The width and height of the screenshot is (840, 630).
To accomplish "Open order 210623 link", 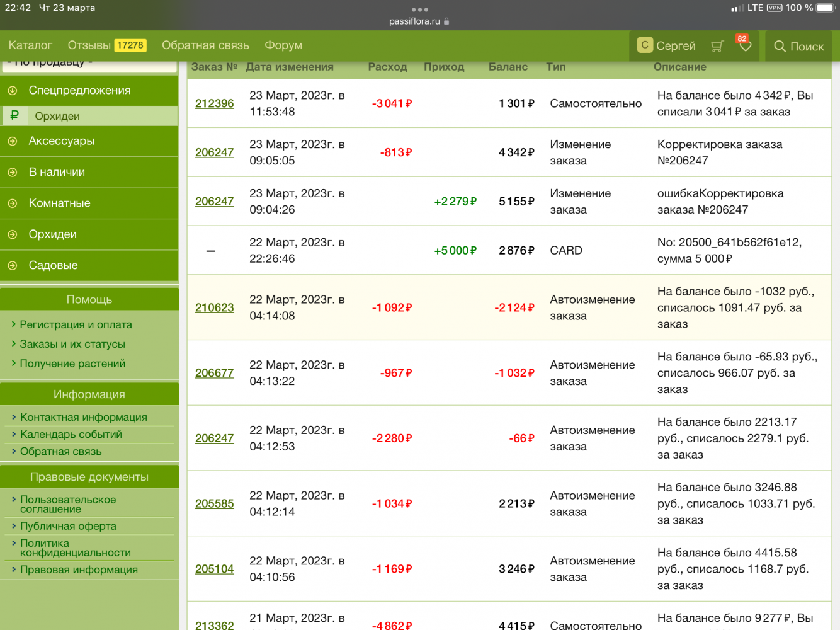I will (x=214, y=307).
